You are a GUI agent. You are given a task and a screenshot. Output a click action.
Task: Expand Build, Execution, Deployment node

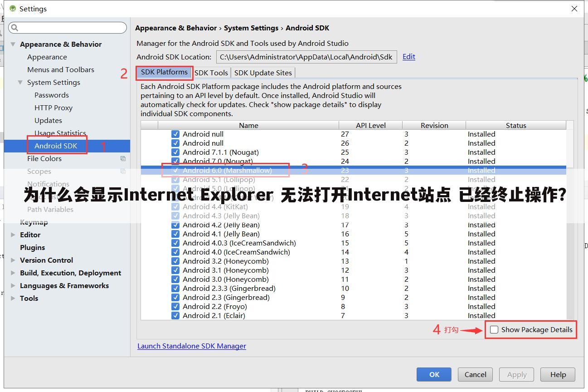coord(13,273)
